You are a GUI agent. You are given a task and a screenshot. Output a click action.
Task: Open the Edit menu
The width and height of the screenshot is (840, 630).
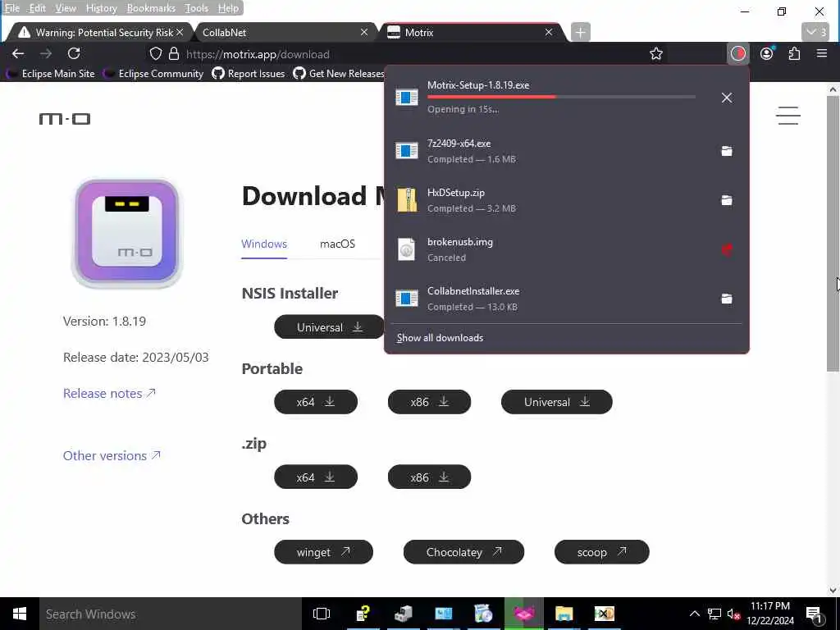[x=37, y=8]
